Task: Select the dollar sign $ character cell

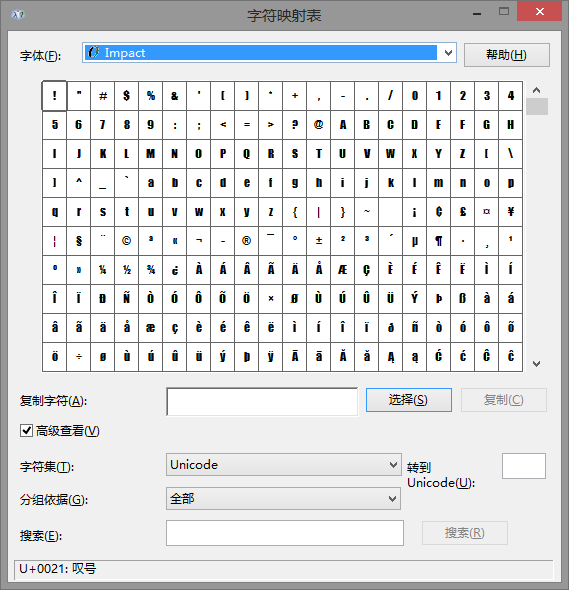Action: 126,96
